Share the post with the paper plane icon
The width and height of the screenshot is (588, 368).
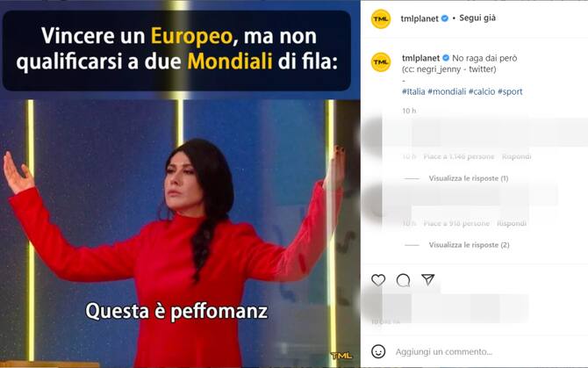[x=428, y=279]
